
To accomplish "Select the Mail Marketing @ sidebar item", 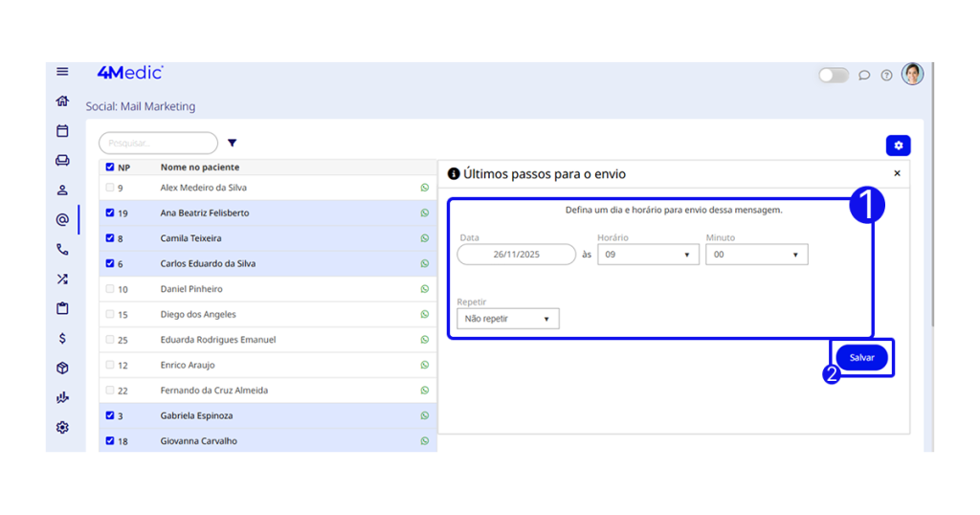I will coord(62,219).
